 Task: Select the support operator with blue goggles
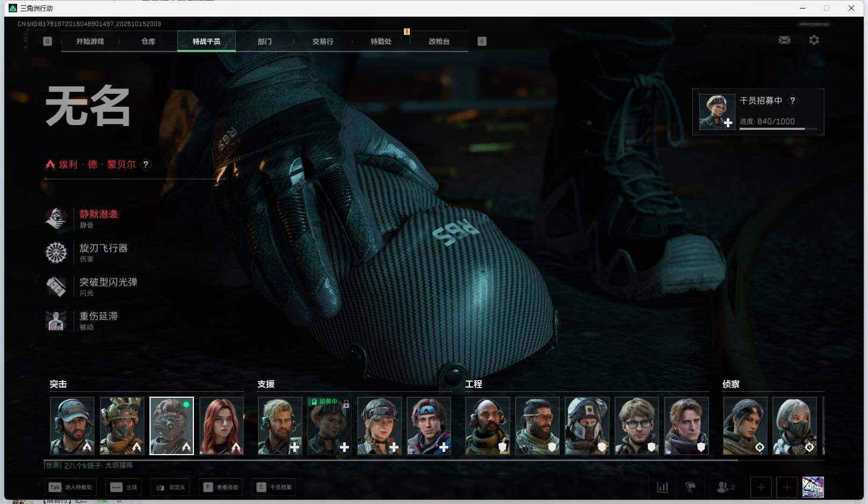(x=429, y=426)
